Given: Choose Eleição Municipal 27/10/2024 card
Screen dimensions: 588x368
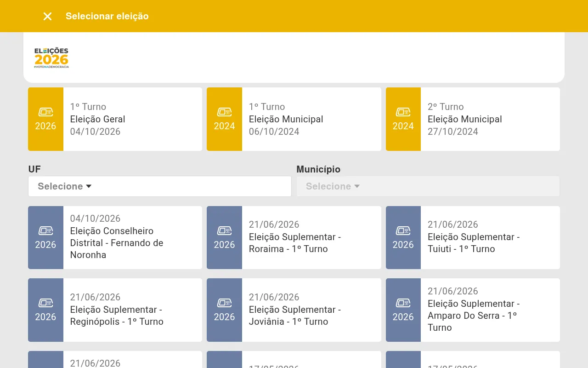Looking at the screenshot, I should tap(473, 119).
